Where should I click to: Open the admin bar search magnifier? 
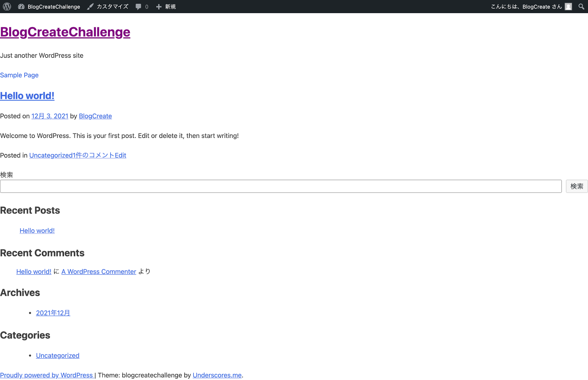tap(581, 7)
